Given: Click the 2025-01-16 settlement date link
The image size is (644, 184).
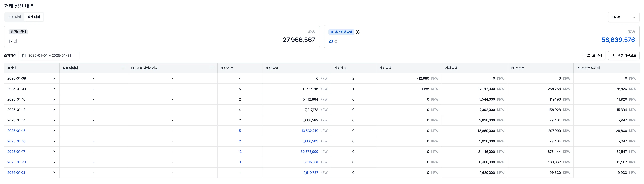Looking at the screenshot, I should click(x=16, y=141).
